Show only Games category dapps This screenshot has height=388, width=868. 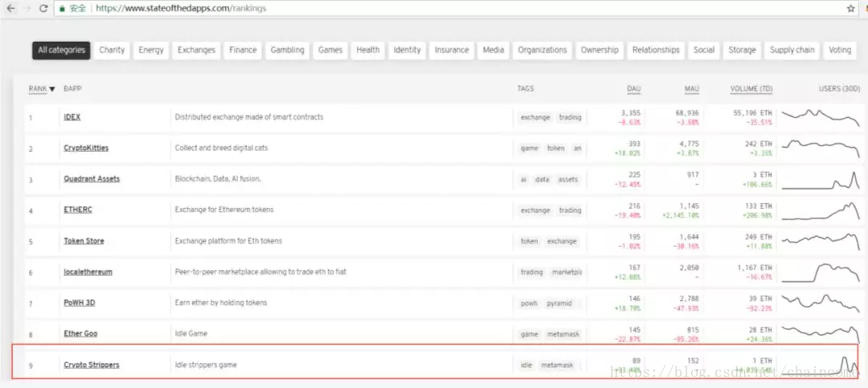coord(330,50)
